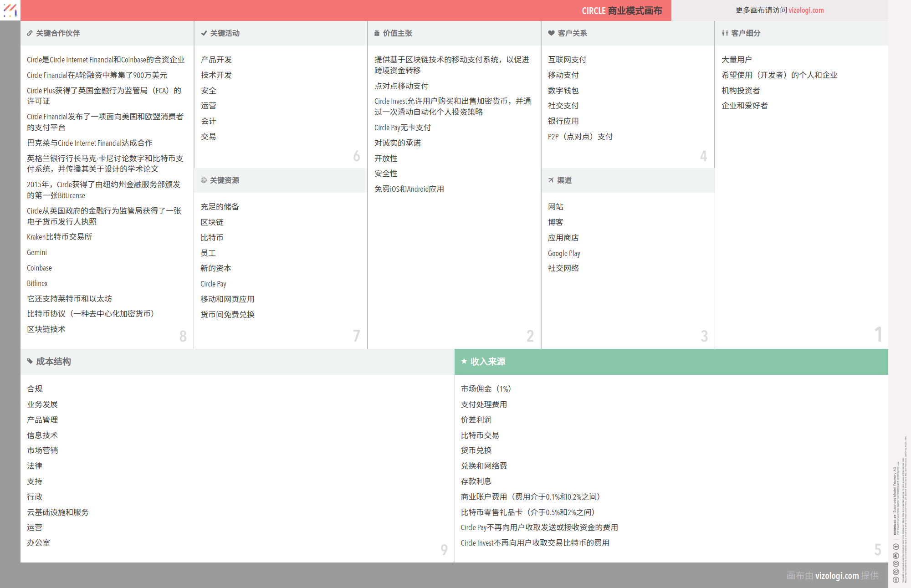Click the Vizologi logo icon at top-left
This screenshot has height=588, width=911.
tap(10, 10)
